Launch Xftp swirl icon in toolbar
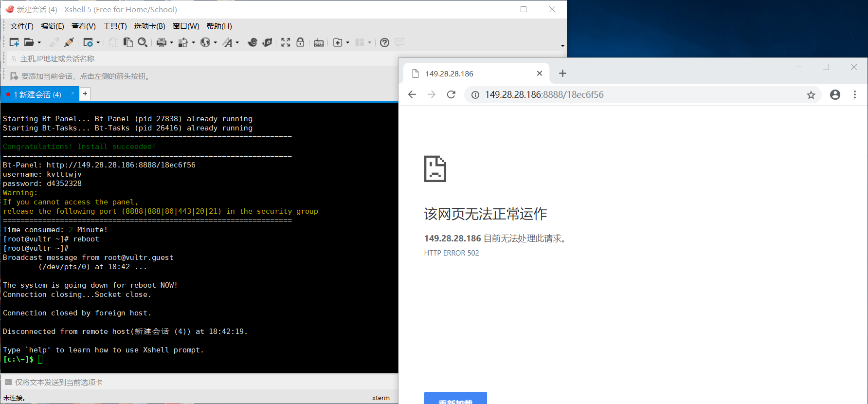 [253, 42]
